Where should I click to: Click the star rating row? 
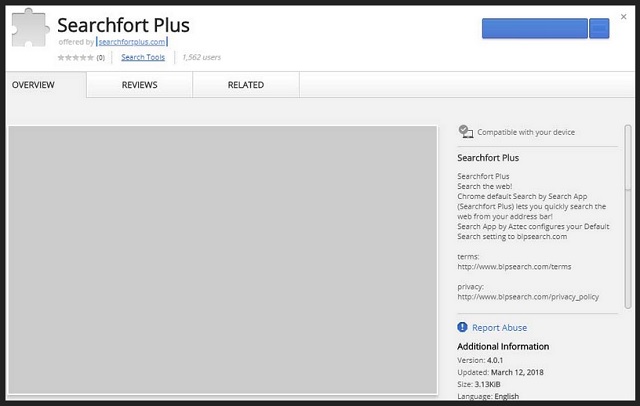[76, 58]
